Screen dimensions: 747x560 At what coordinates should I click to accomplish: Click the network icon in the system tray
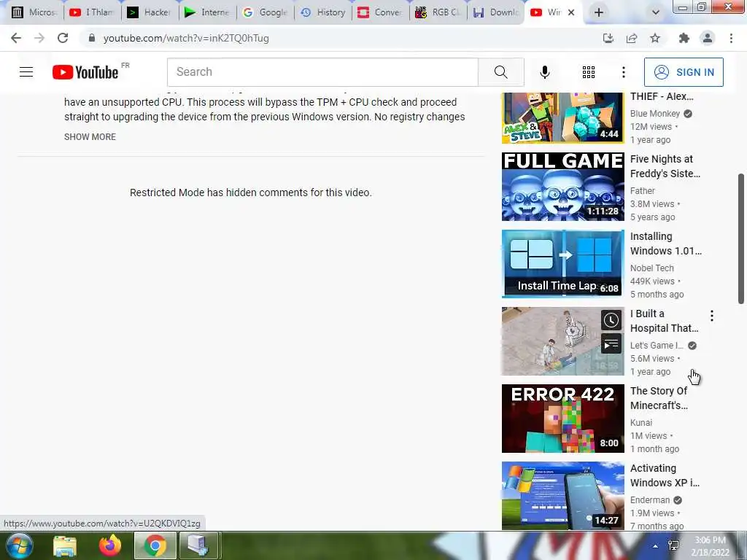coord(673,545)
